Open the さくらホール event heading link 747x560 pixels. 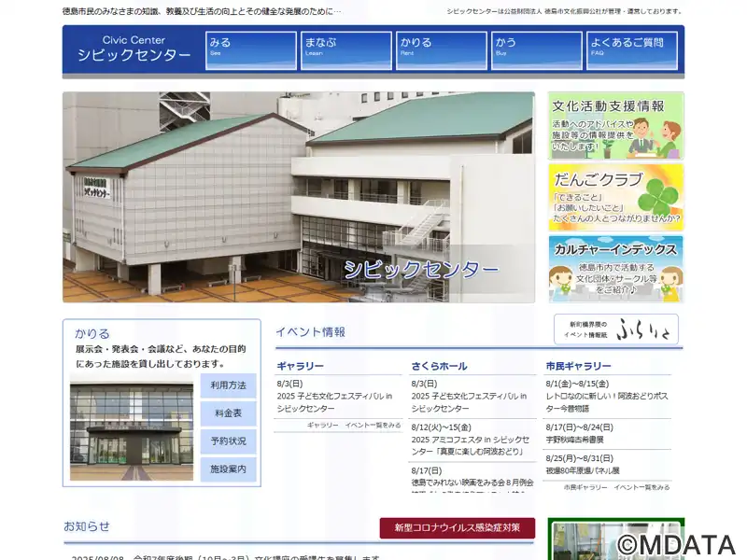(439, 366)
